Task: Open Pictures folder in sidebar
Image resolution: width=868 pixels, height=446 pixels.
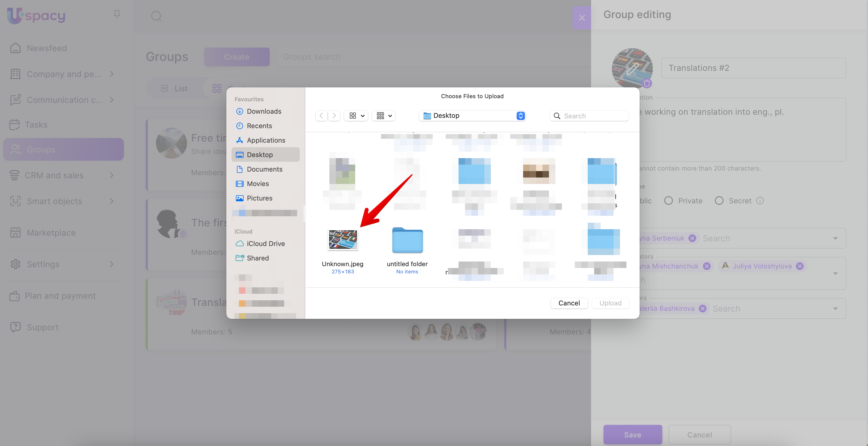Action: pyautogui.click(x=259, y=198)
